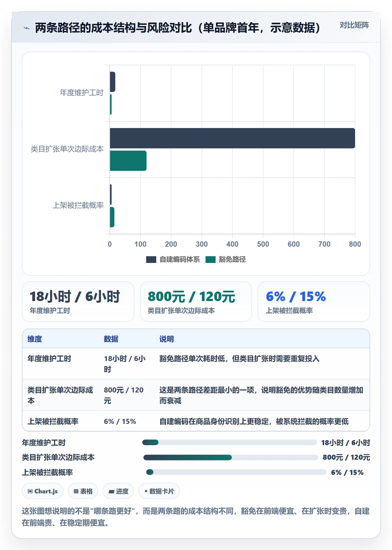Select the 类目扩张单次边际成本 table row cell
Screen dimensions: 392x550
[x=60, y=396]
